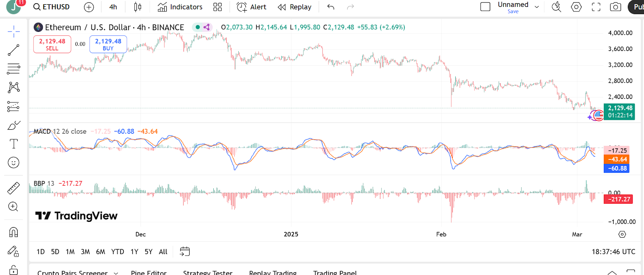Click the SELL 2,129.48 button
Screen dimensions: 644x275
tap(52, 44)
